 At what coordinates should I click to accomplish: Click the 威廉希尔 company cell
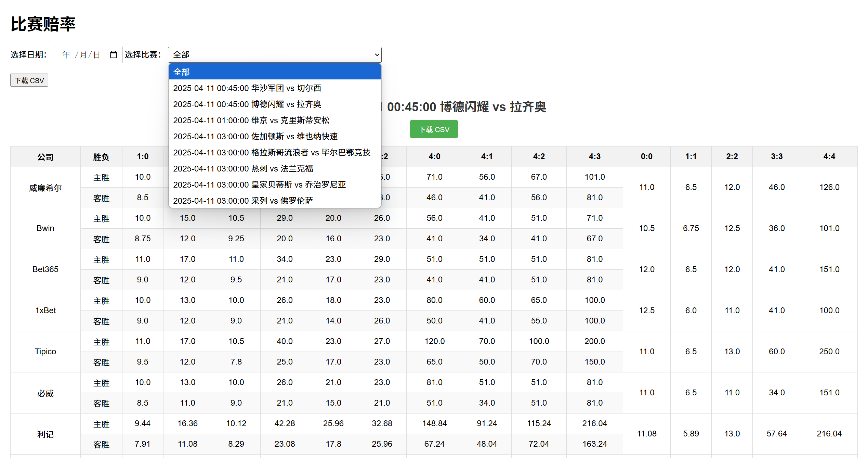coord(45,188)
